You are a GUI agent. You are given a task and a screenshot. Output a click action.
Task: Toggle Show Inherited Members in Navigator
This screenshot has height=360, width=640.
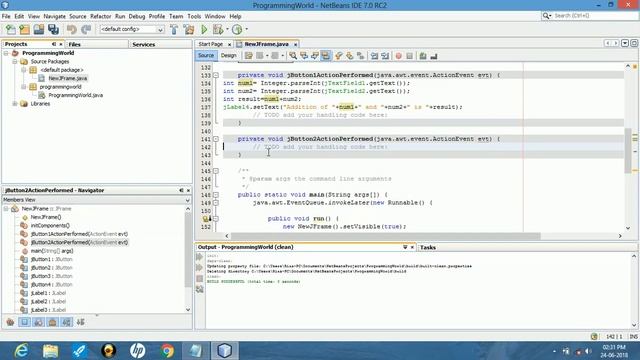[10, 322]
